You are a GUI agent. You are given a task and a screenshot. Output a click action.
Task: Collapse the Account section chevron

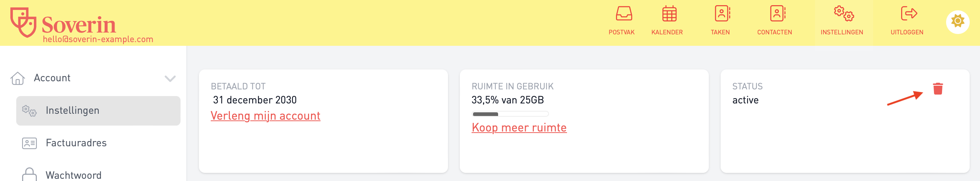pos(170,79)
